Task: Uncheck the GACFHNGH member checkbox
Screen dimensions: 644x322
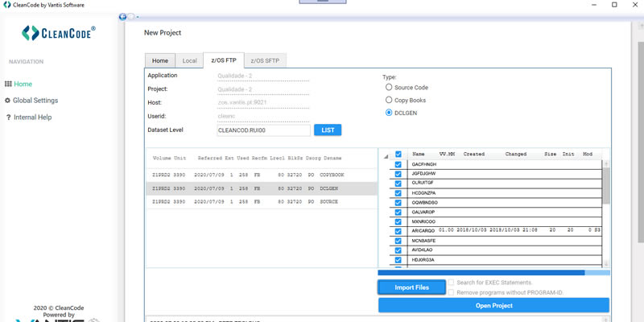Action: coord(398,164)
